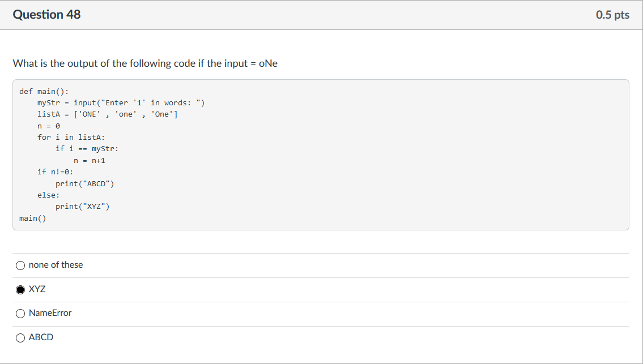Click the NameError answer label text
This screenshot has width=643, height=364.
pyautogui.click(x=50, y=313)
